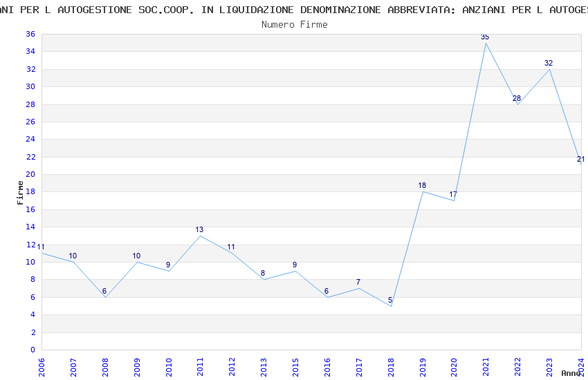Click the Anno axis title

tap(571, 373)
